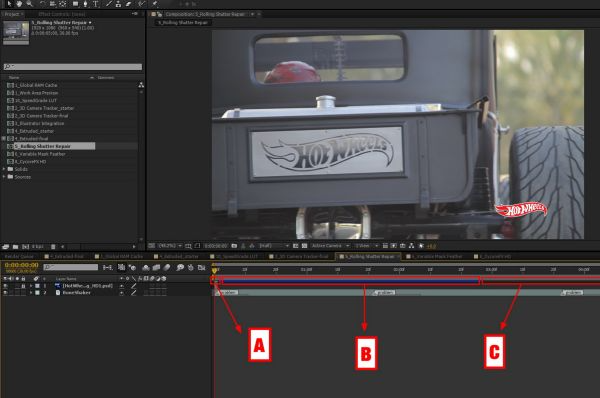
Task: Hide the HotWheels logo layer 1
Action: tap(5, 286)
